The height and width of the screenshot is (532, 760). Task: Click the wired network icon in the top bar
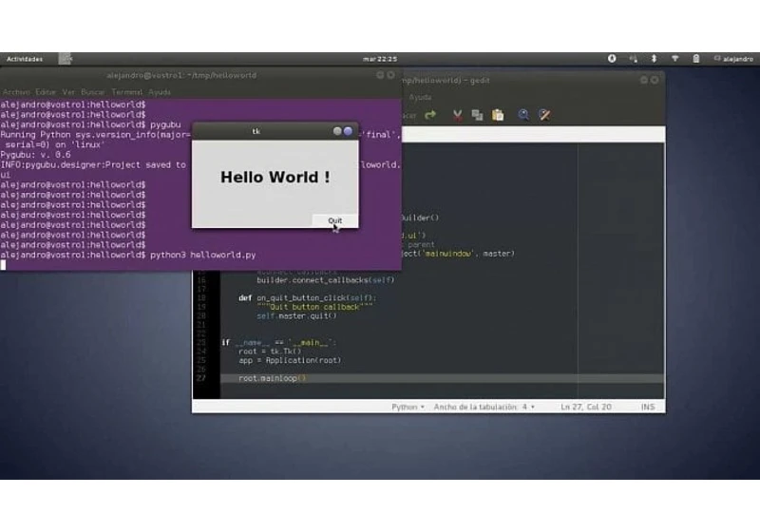point(633,59)
